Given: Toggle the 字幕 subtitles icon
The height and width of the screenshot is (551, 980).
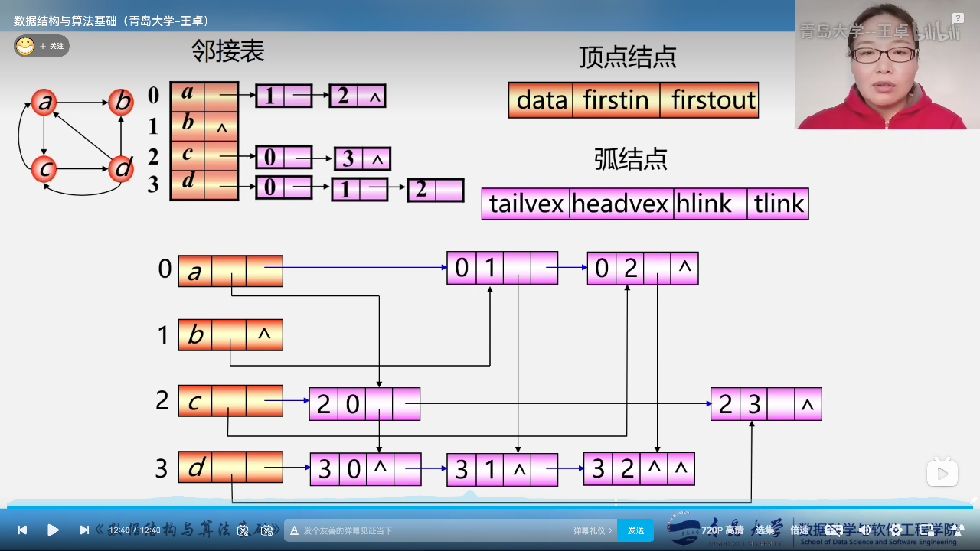Looking at the screenshot, I should (x=833, y=530).
